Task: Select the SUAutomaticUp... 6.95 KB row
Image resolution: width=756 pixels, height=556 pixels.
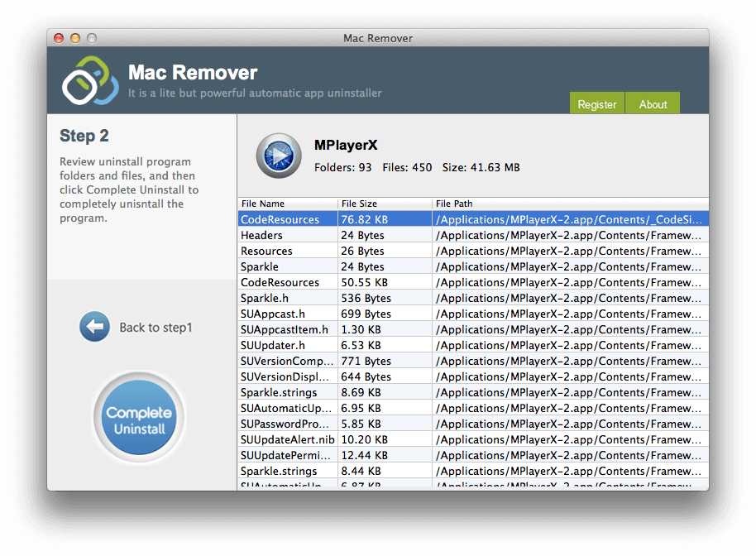Action: click(473, 408)
